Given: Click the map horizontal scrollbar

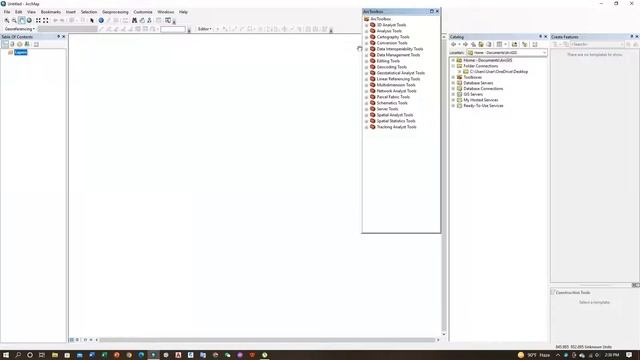Looking at the screenshot, I should 267,340.
